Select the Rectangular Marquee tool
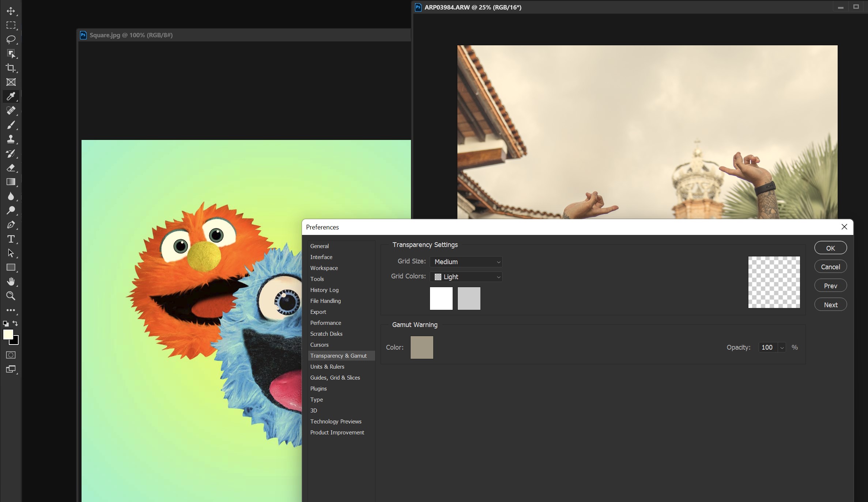Viewport: 868px width, 502px height. tap(11, 25)
